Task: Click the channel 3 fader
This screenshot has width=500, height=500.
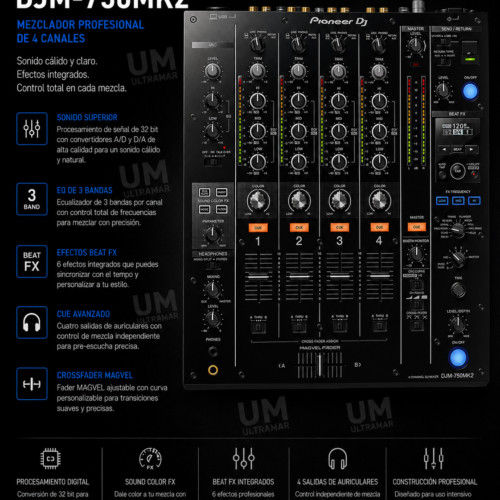Action: coord(340,276)
